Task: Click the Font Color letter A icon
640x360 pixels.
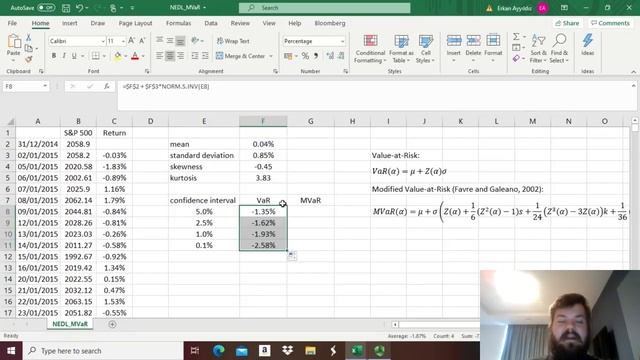Action: 135,56
